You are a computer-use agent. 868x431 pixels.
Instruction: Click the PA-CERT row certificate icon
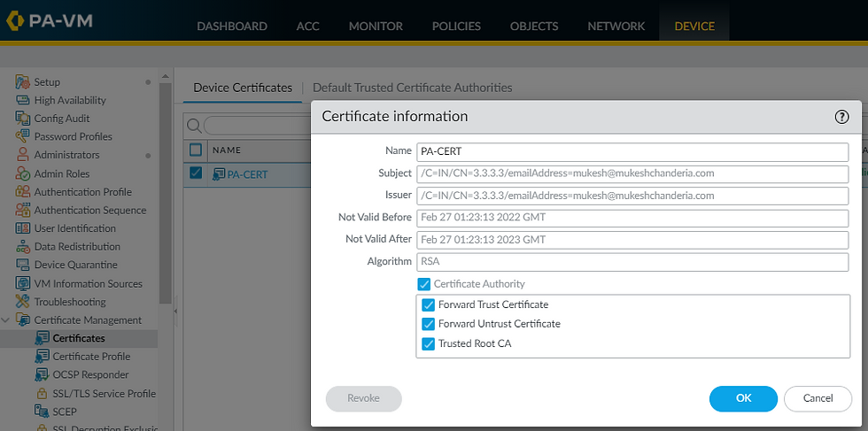tap(219, 174)
